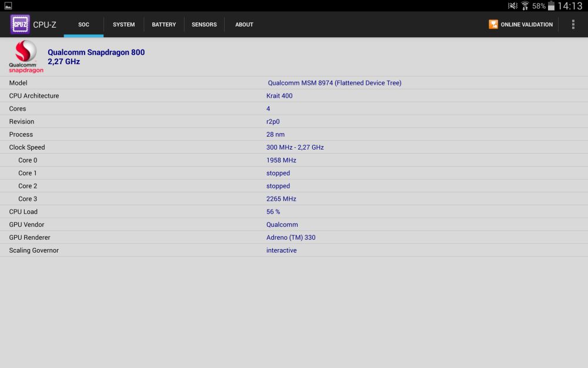Select the 300 MHz - 2,27 GHz value
The width and height of the screenshot is (588, 368).
click(295, 147)
